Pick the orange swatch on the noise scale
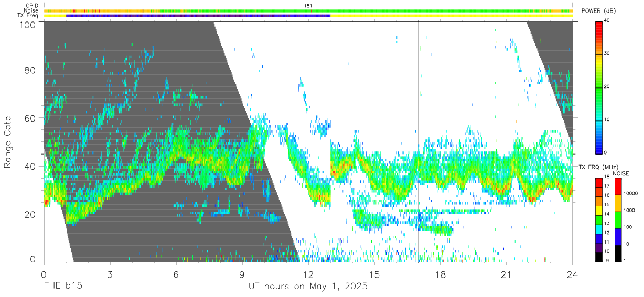The image size is (644, 297). [617, 203]
